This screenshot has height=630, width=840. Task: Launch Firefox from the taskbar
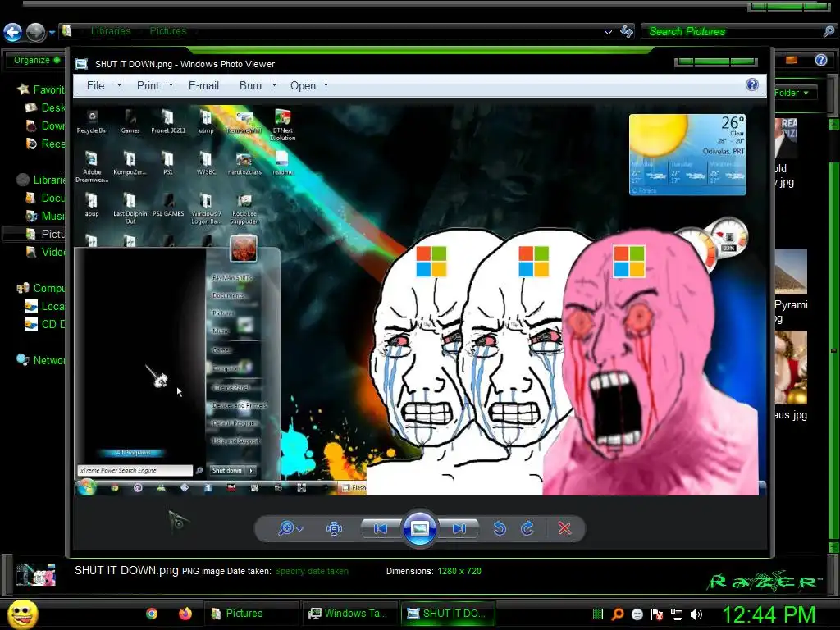185,614
